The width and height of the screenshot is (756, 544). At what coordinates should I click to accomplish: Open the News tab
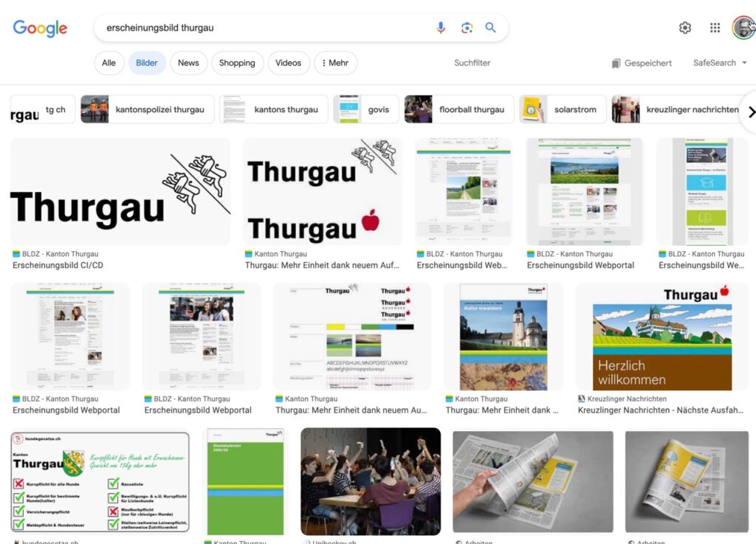188,63
